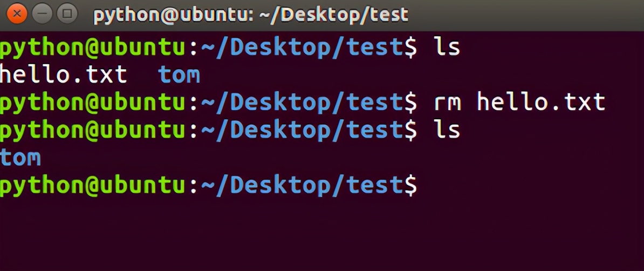Click the empty terminal area below prompts

click(x=322, y=234)
